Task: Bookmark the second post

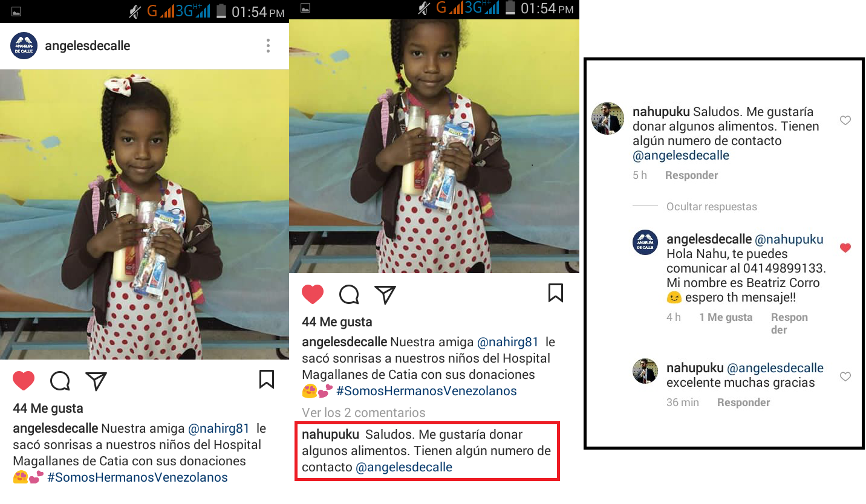Action: pos(556,293)
